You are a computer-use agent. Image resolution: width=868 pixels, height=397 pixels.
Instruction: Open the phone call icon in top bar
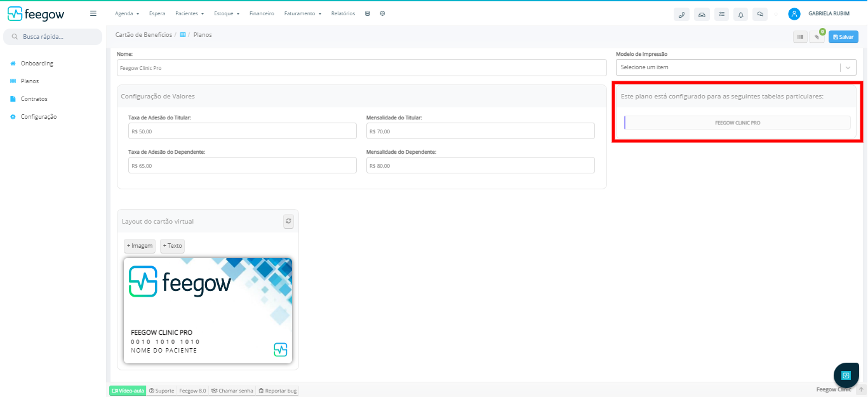coord(682,14)
